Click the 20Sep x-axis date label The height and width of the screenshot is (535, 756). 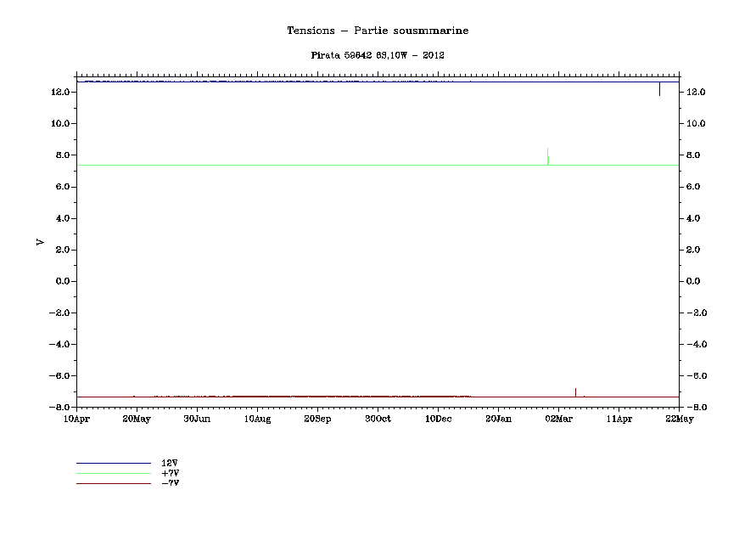click(x=317, y=419)
